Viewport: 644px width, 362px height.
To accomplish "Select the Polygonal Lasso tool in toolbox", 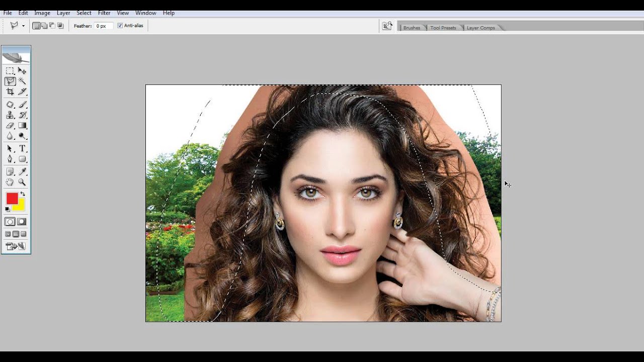I will 10,81.
